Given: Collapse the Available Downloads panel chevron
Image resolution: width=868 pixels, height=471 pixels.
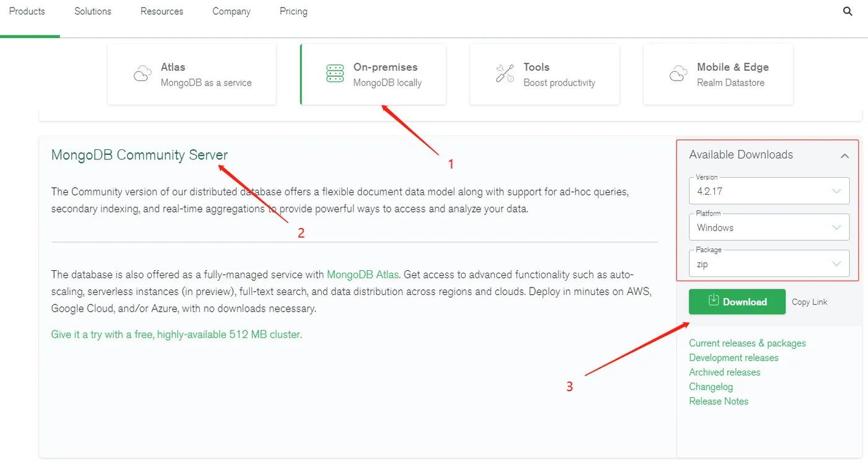Looking at the screenshot, I should (x=844, y=156).
